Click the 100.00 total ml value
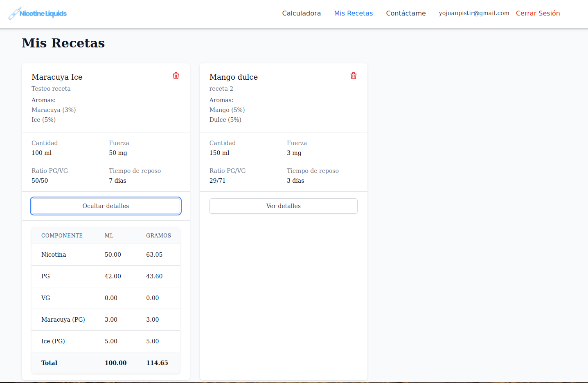588x383 pixels. coord(116,363)
